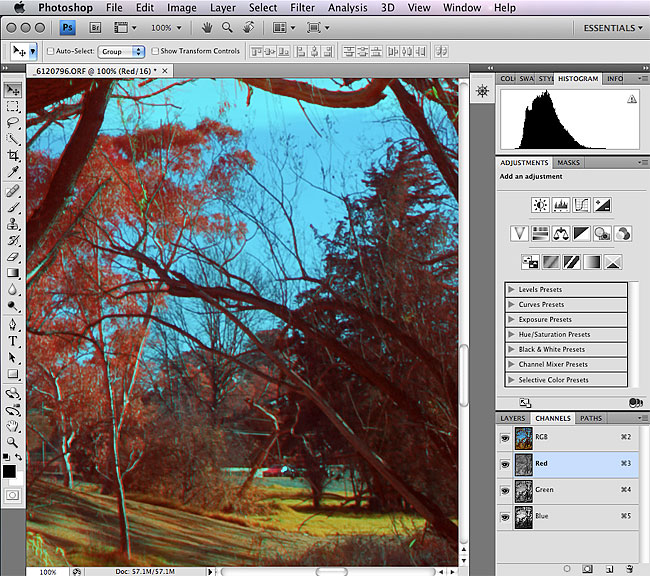This screenshot has width=650, height=576.
Task: Select the Healing Brush tool
Action: click(x=13, y=191)
